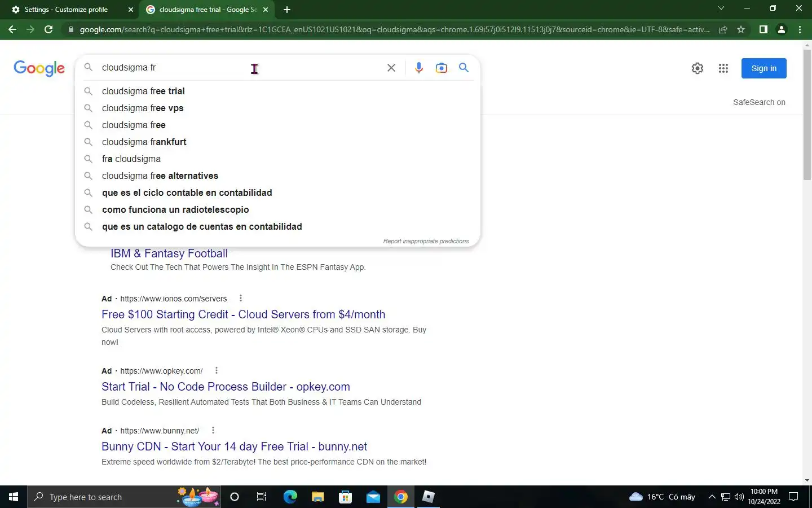Open search by image camera icon
Image resolution: width=812 pixels, height=508 pixels.
coord(441,68)
